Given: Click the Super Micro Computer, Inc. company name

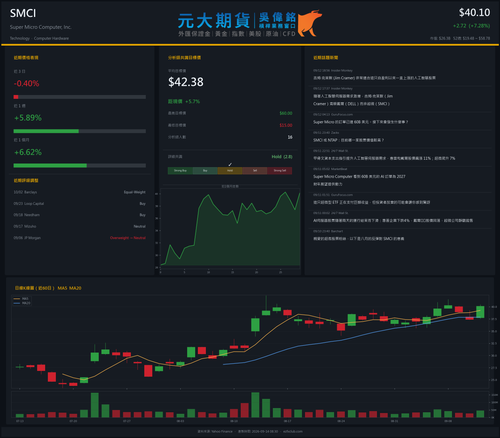Looking at the screenshot, I should pyautogui.click(x=40, y=27).
